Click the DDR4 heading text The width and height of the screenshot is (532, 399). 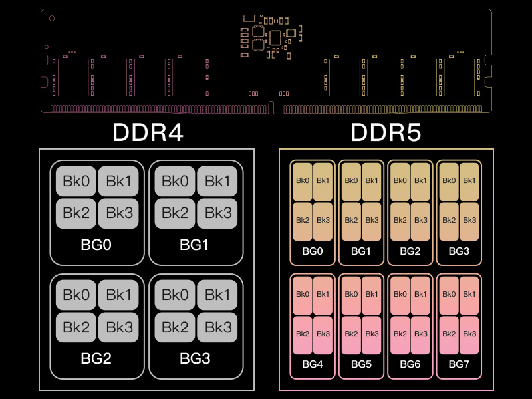148,132
